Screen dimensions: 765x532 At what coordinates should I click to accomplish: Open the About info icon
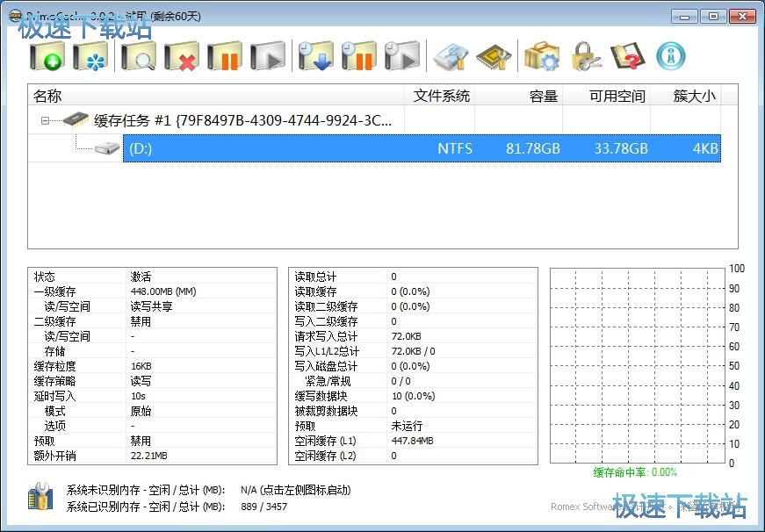pos(670,57)
